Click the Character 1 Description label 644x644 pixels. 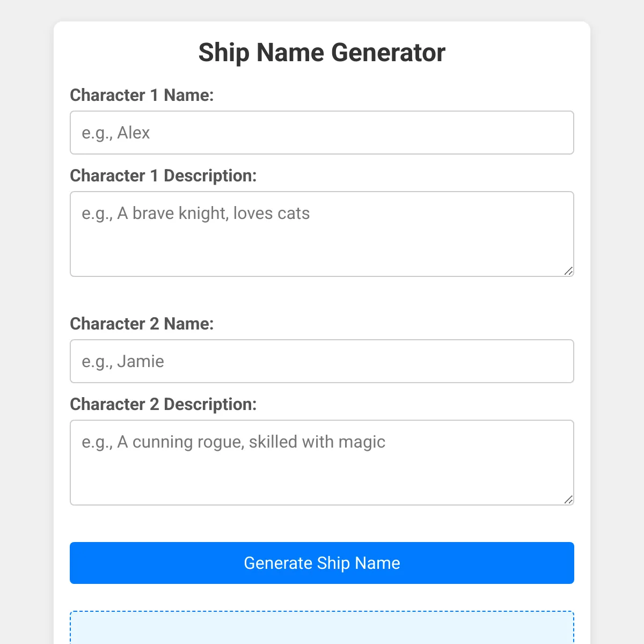point(163,175)
